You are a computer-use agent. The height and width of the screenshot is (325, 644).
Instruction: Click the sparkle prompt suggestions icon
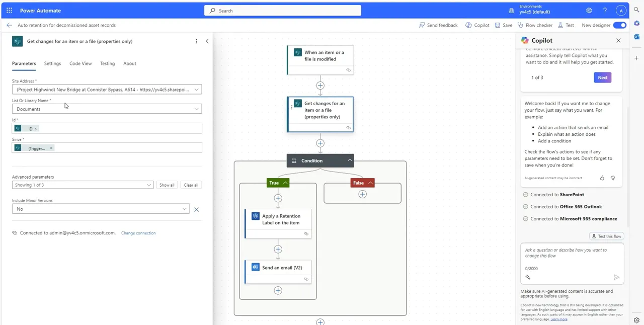[528, 277]
